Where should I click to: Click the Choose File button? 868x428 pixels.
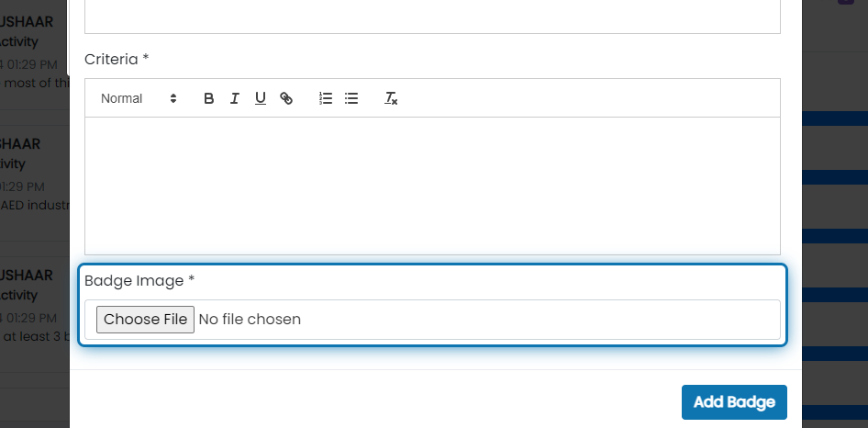[x=145, y=320]
